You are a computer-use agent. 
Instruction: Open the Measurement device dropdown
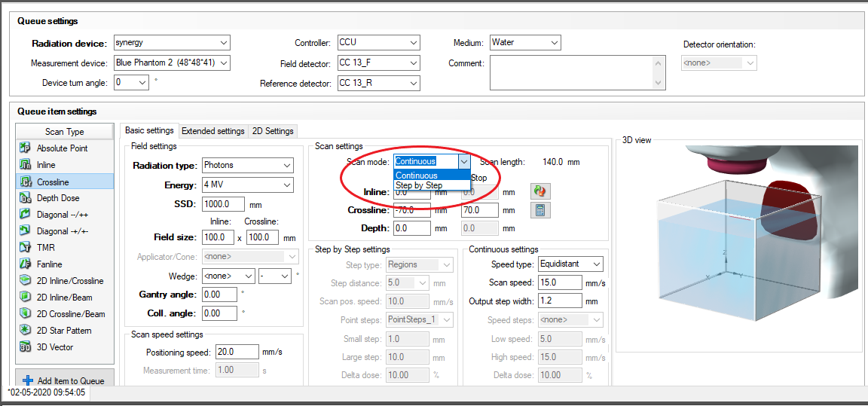tap(224, 63)
